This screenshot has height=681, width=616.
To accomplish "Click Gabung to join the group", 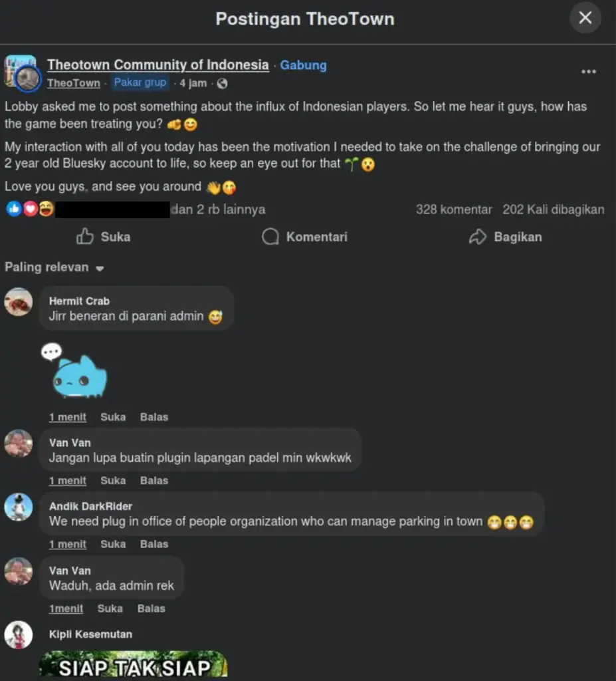I will (x=303, y=65).
